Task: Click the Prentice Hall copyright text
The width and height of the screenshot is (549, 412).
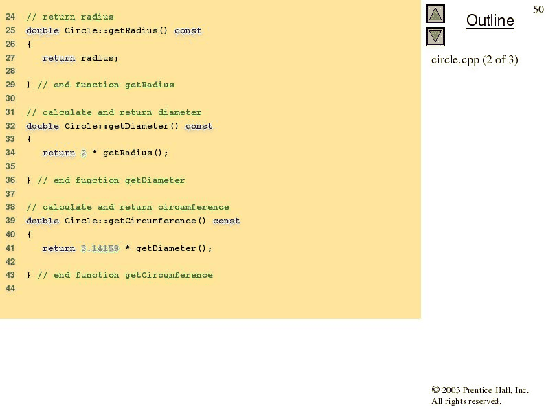Action: 480,390
